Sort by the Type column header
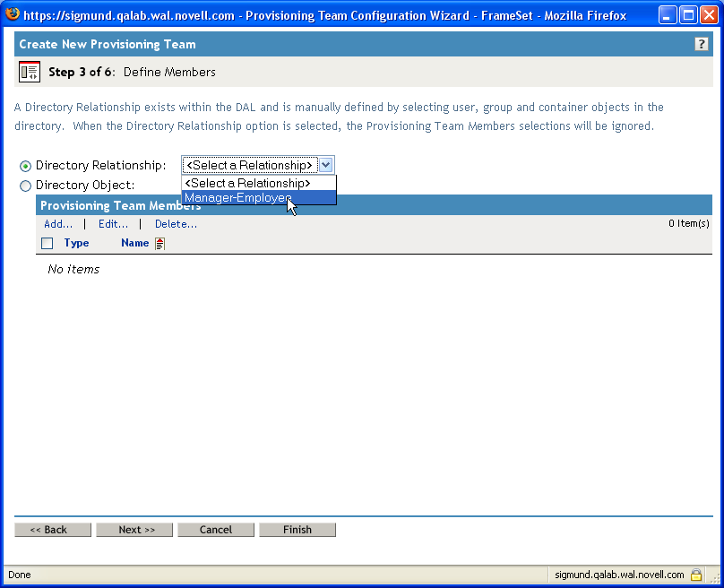Screen dimensions: 724x588 tap(76, 243)
